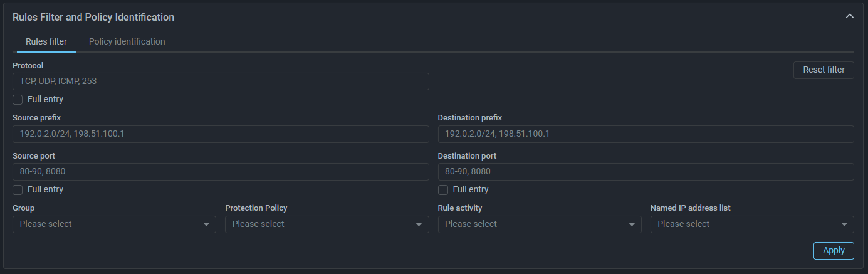Apply the rules filter
Viewport: 868px width, 274px height.
pyautogui.click(x=834, y=250)
